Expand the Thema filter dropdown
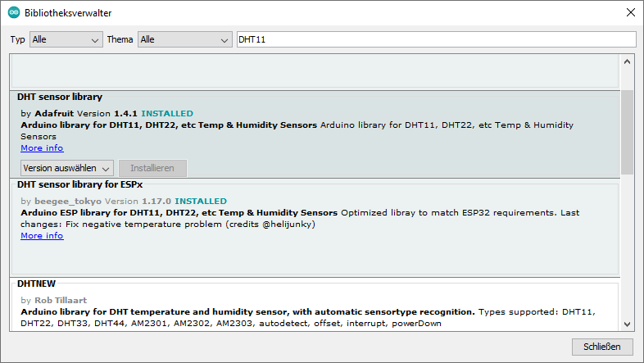 coord(185,39)
